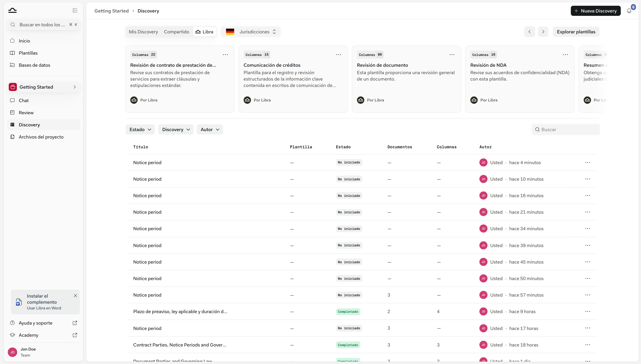The image size is (641, 364).
Task: Select Discovery in the sidebar
Action: [x=44, y=125]
